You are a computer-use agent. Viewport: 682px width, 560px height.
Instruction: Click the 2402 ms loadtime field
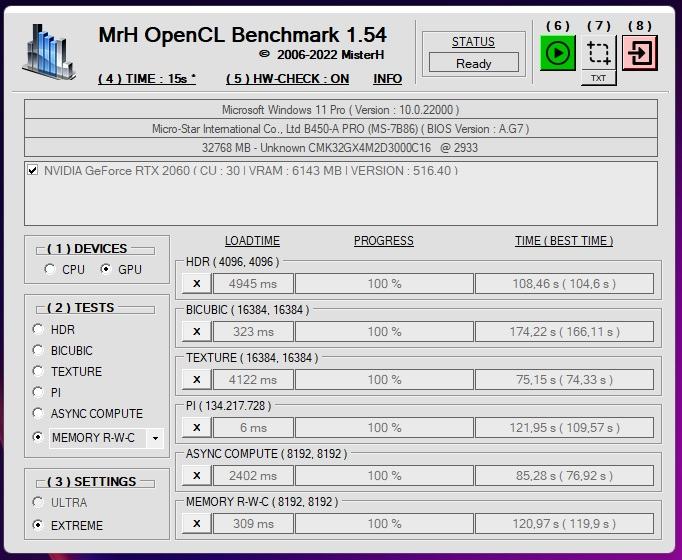pos(253,475)
